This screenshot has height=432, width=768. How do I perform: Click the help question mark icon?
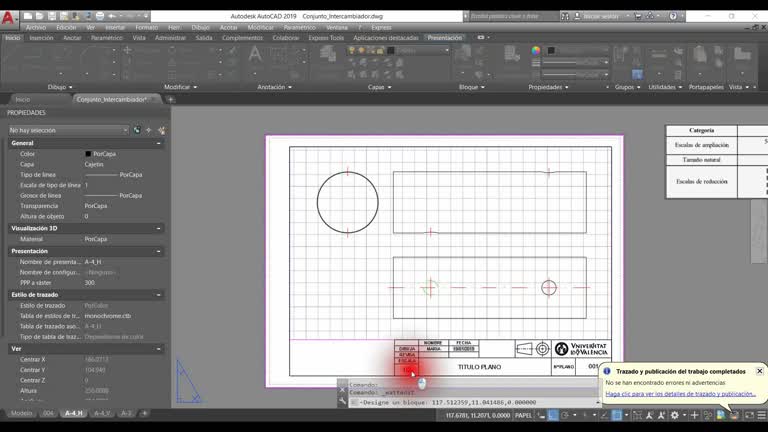(673, 16)
